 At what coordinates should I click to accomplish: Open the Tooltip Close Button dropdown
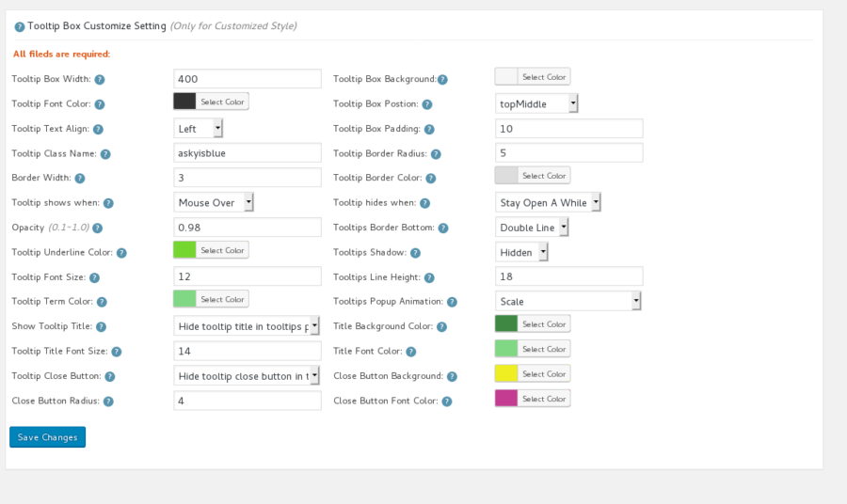coord(247,375)
